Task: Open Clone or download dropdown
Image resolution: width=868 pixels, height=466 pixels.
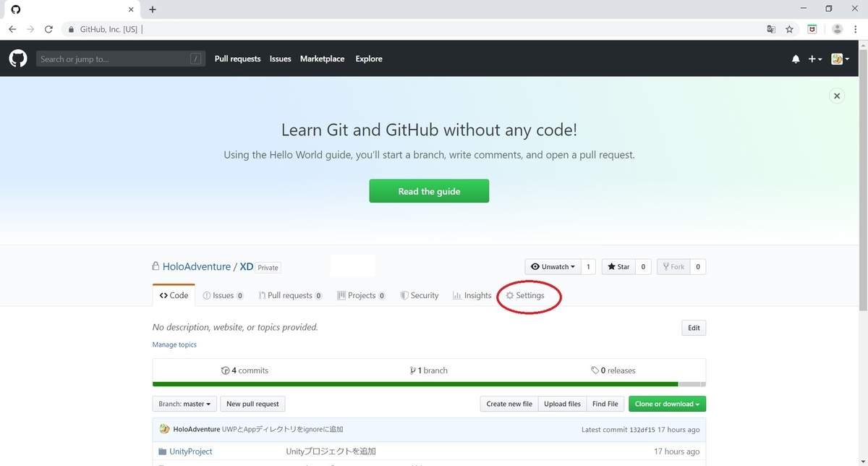Action: click(x=667, y=404)
